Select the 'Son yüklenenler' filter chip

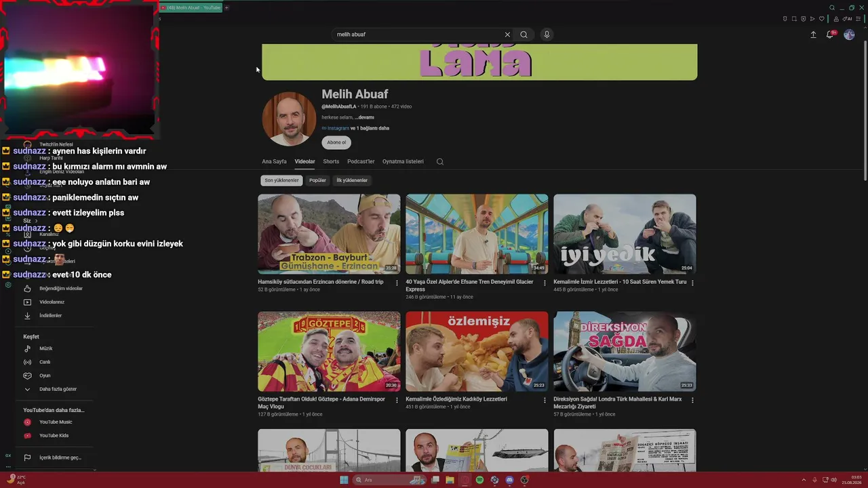click(281, 180)
